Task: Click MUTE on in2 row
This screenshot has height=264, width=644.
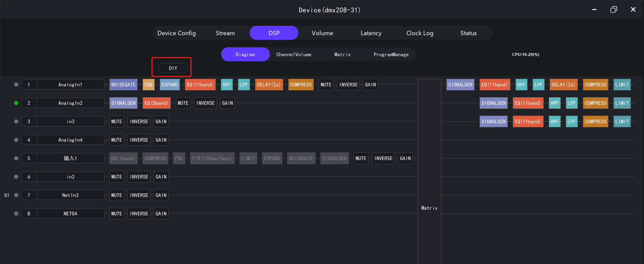Action: tap(117, 177)
